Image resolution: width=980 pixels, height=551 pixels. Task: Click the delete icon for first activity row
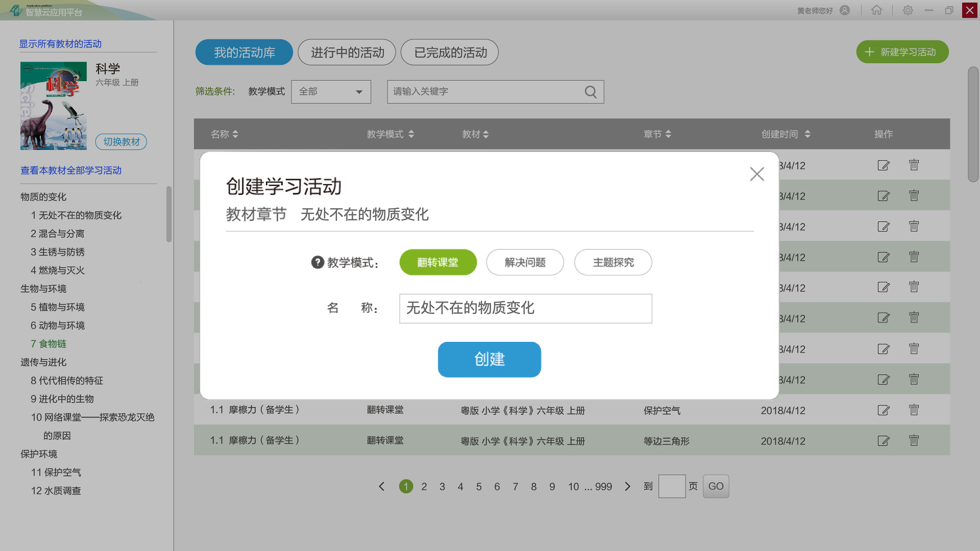913,165
